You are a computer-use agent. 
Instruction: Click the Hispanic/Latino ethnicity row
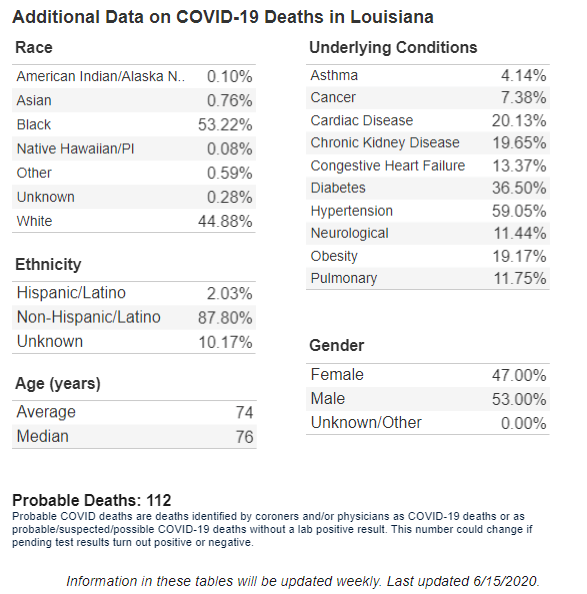click(x=134, y=293)
